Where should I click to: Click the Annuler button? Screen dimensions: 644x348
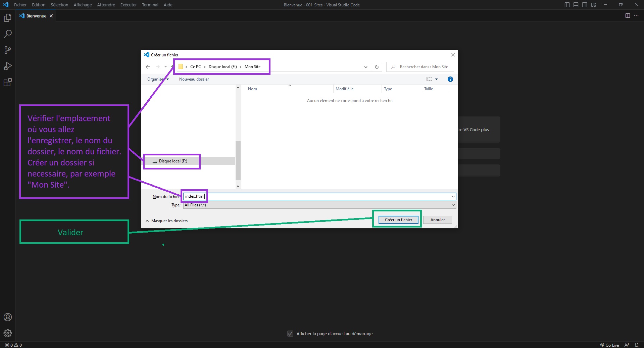point(437,220)
